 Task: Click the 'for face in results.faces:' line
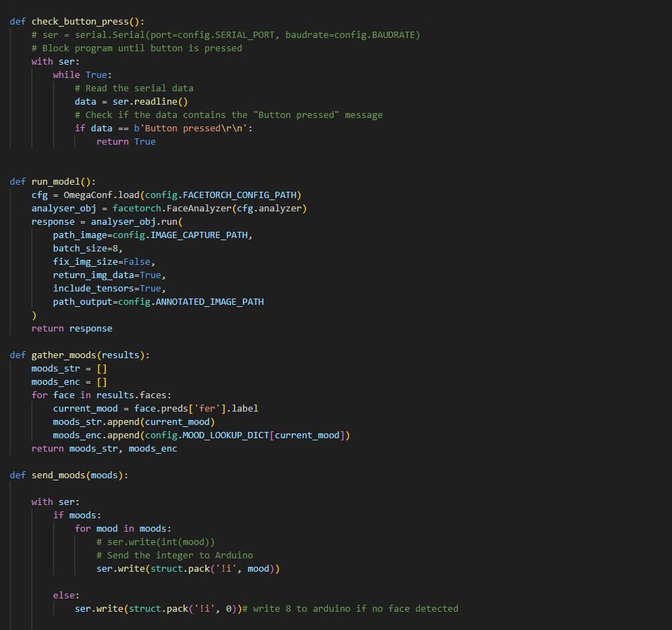tap(102, 395)
